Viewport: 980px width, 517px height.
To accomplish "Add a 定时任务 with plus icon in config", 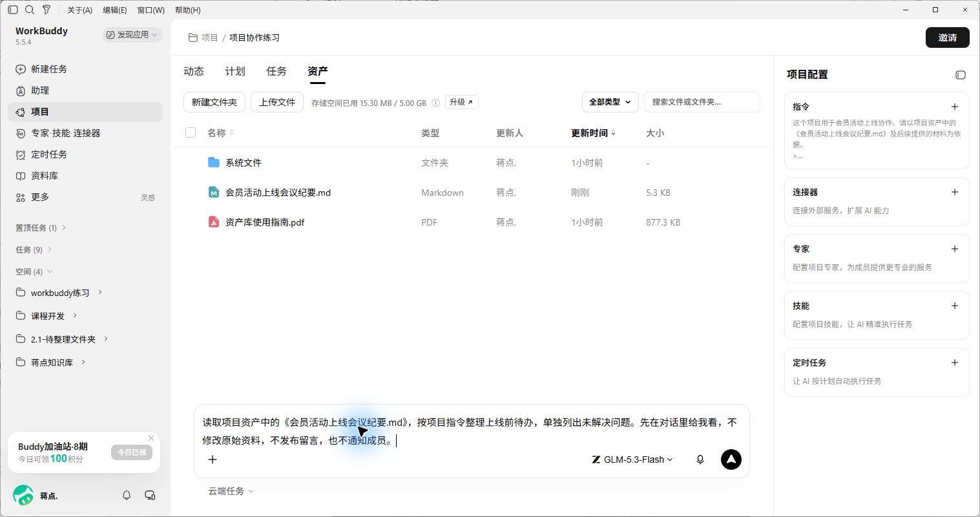I will [x=955, y=363].
